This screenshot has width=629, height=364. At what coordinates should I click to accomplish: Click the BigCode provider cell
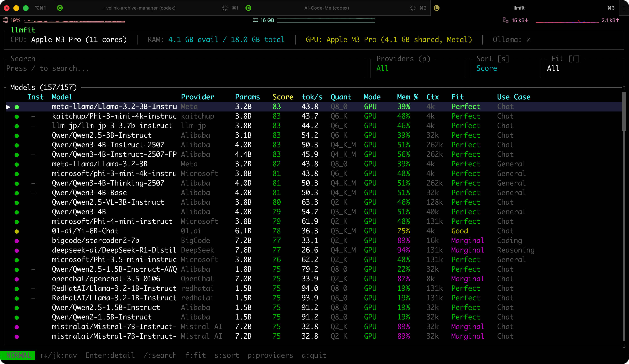195,240
